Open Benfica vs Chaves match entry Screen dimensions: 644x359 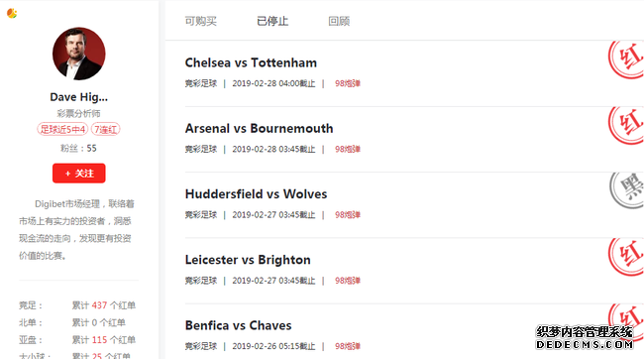[x=238, y=325]
